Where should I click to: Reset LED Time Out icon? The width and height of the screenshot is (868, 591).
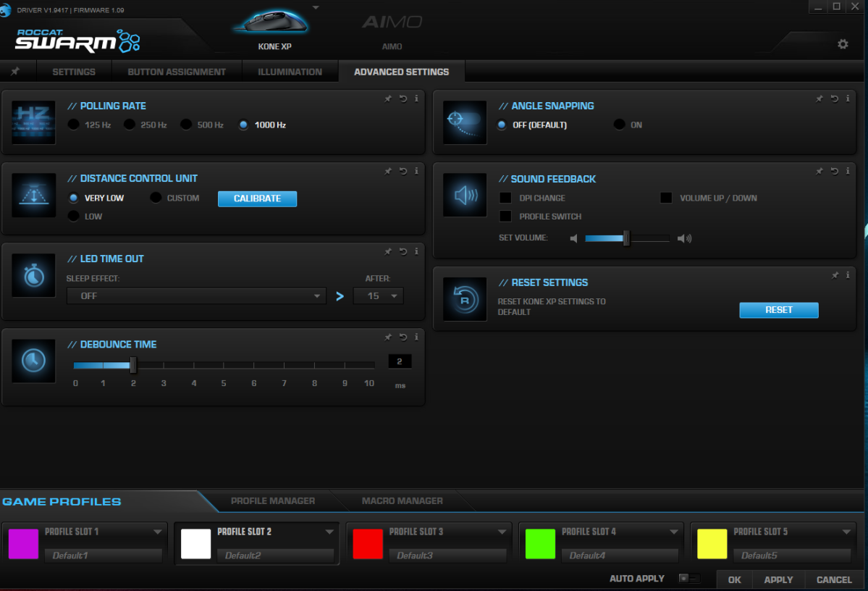403,251
